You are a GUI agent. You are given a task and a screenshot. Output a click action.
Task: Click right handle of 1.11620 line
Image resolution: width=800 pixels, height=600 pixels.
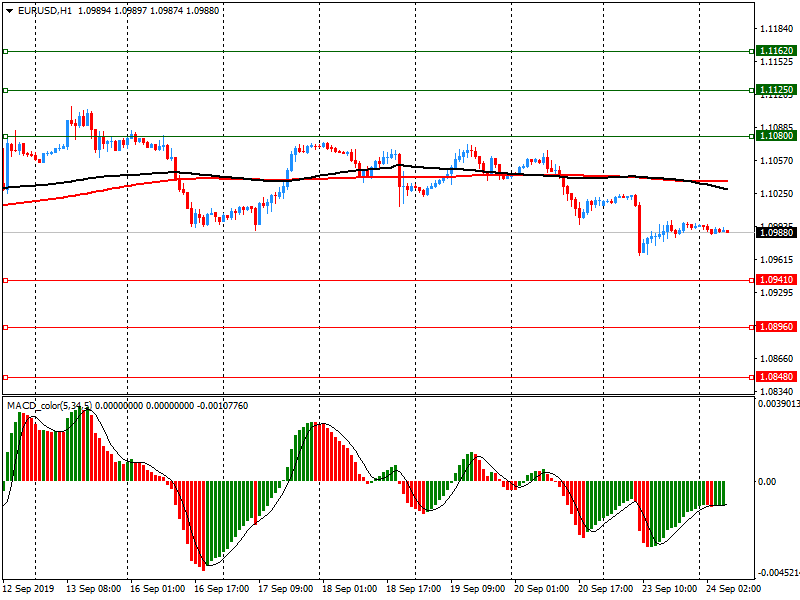click(752, 52)
